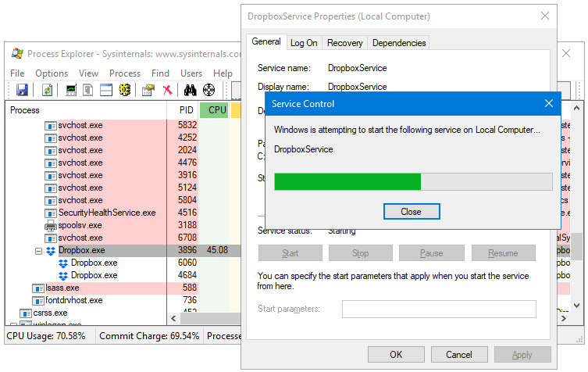The image size is (588, 372).
Task: Select the Find Window's Process target icon
Action: coord(209,91)
